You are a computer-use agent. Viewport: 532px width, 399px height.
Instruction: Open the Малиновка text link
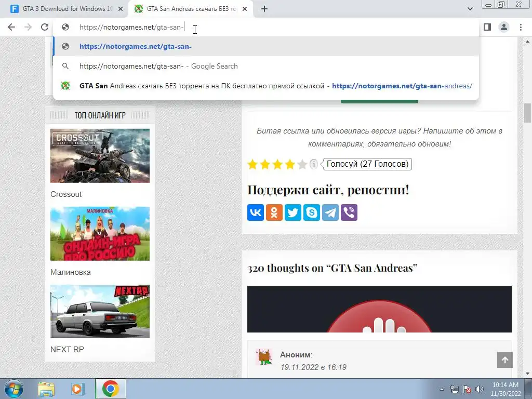point(71,272)
